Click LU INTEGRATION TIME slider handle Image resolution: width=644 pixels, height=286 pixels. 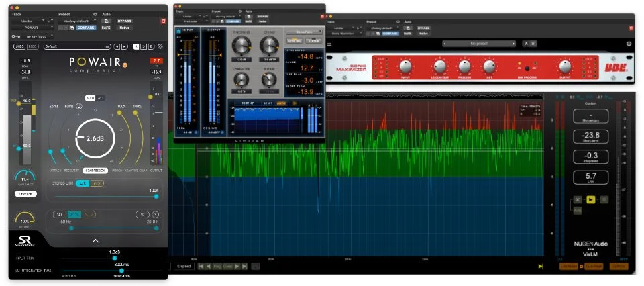pos(121,271)
